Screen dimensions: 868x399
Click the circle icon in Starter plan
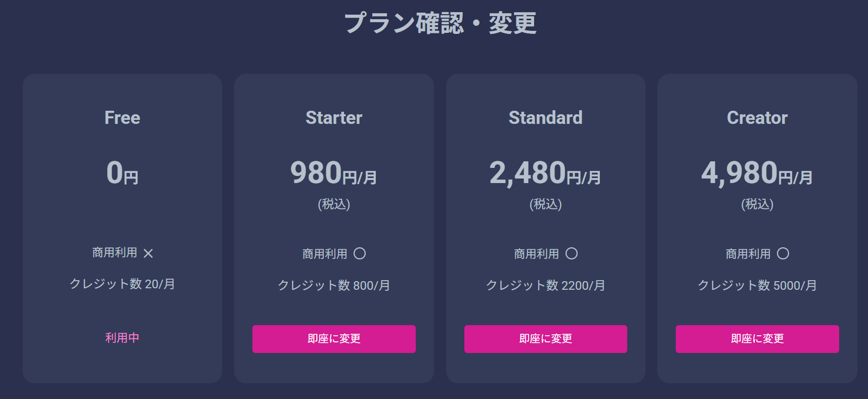[360, 253]
